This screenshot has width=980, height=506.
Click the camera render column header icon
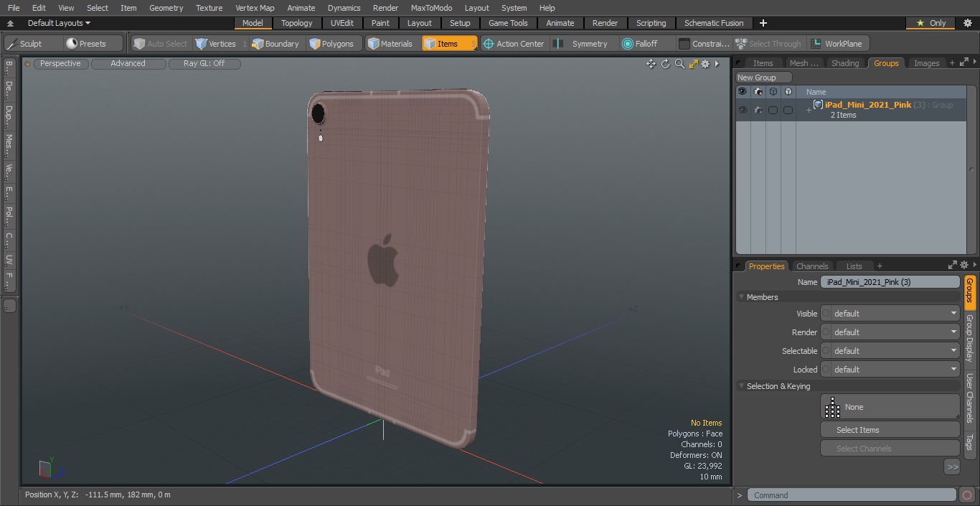(x=758, y=92)
